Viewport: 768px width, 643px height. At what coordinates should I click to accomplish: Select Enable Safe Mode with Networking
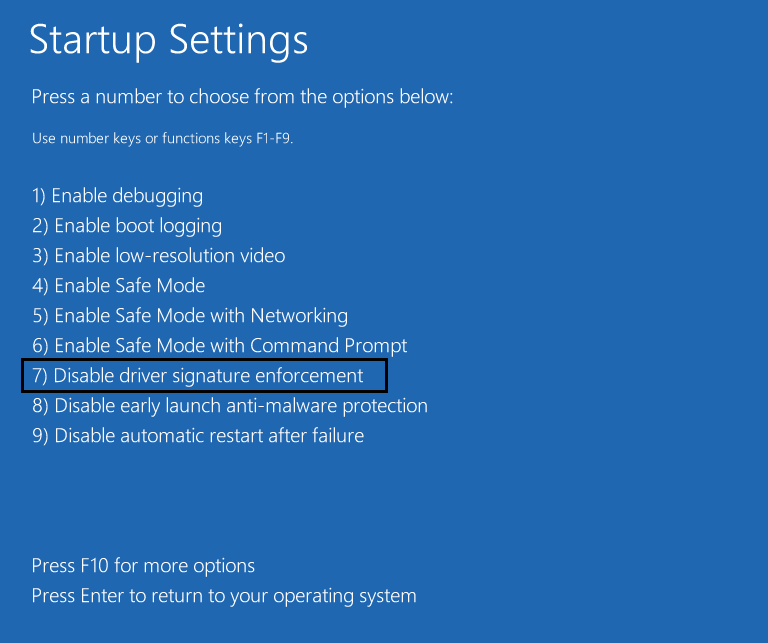190,316
